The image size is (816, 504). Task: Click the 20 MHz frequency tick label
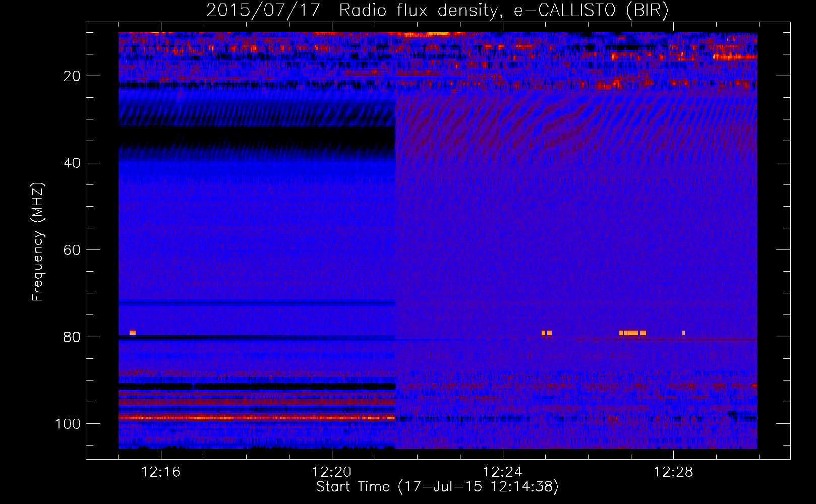(x=73, y=76)
